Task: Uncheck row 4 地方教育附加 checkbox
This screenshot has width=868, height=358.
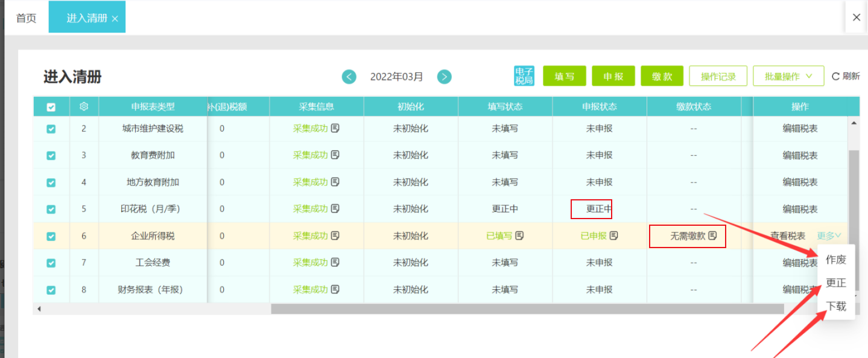Action: 51,182
